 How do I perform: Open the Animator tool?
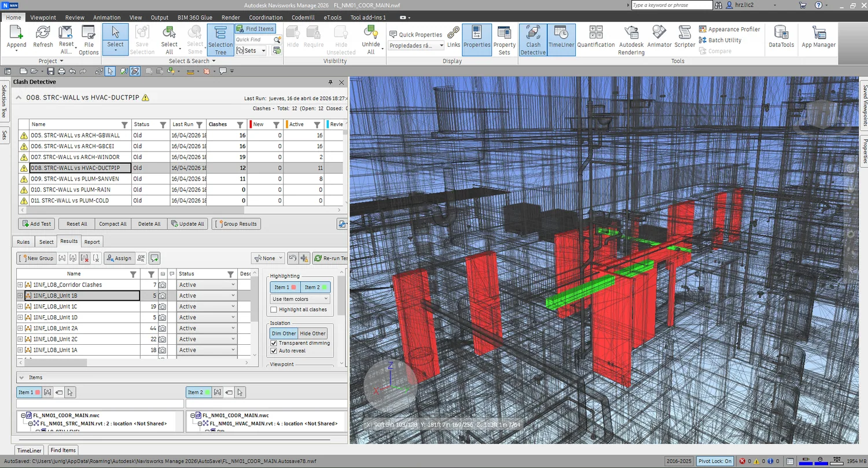point(660,37)
